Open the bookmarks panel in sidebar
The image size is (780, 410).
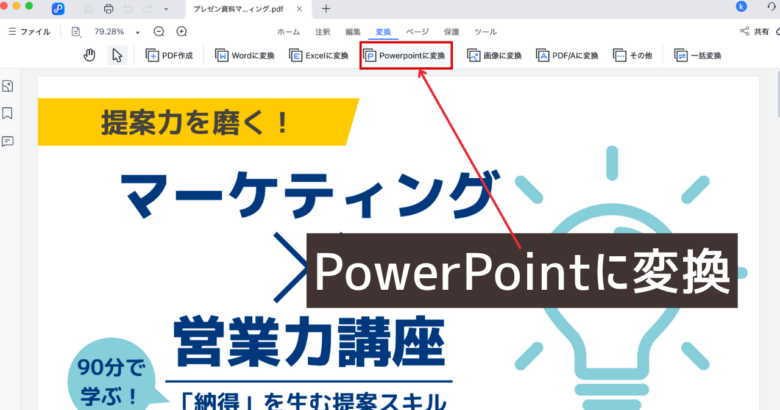[8, 114]
